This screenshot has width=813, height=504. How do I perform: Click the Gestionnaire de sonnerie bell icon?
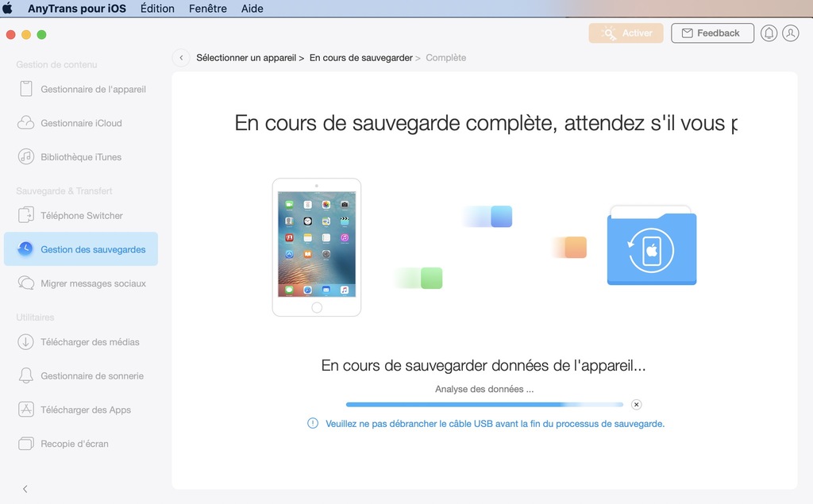[26, 375]
